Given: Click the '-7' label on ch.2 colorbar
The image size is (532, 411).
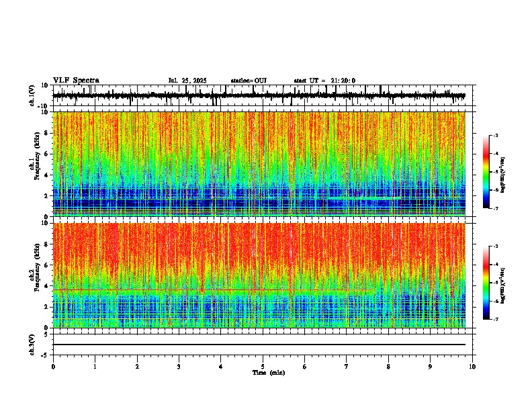Looking at the screenshot, I should tap(495, 320).
